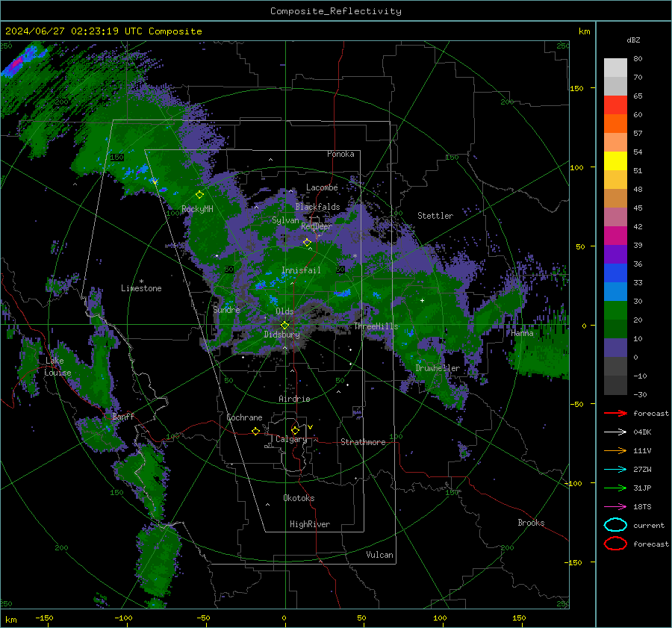Click the Composite_Reflectivity title
Image resolution: width=672 pixels, height=628 pixels.
click(x=336, y=11)
